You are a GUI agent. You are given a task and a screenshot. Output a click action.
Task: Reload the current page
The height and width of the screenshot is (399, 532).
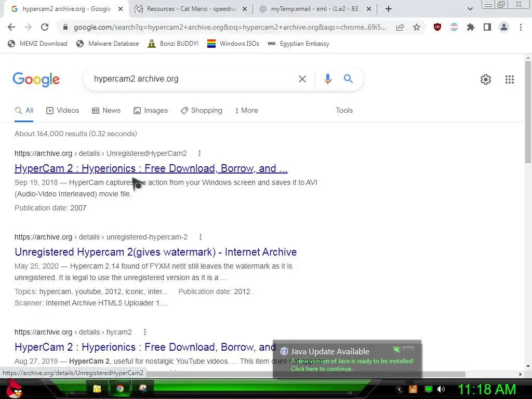click(x=45, y=27)
